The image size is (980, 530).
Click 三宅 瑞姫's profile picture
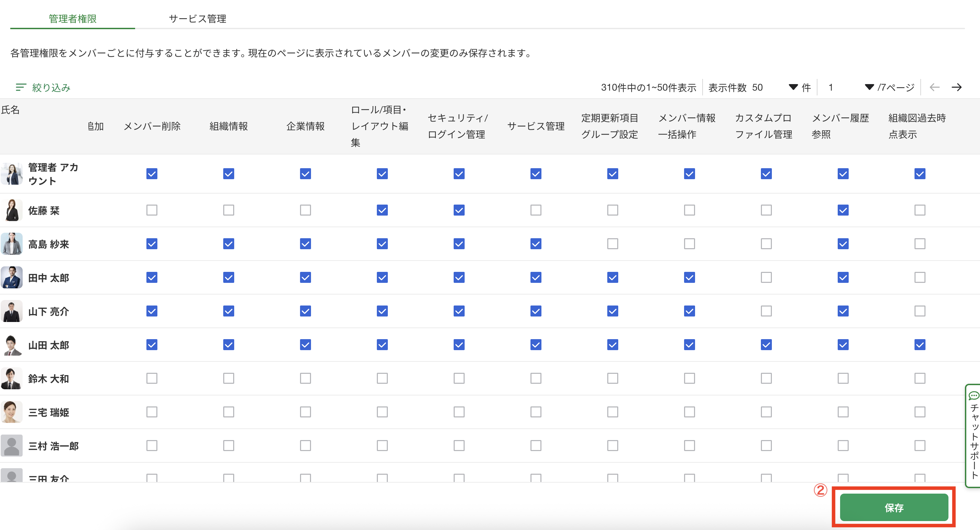click(x=12, y=412)
